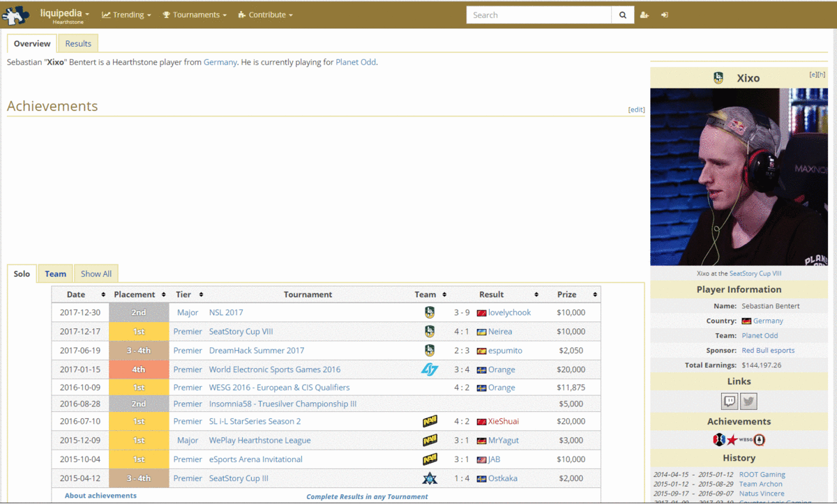Click the Liquipedia horse logo
The width and height of the screenshot is (837, 504).
pos(17,14)
